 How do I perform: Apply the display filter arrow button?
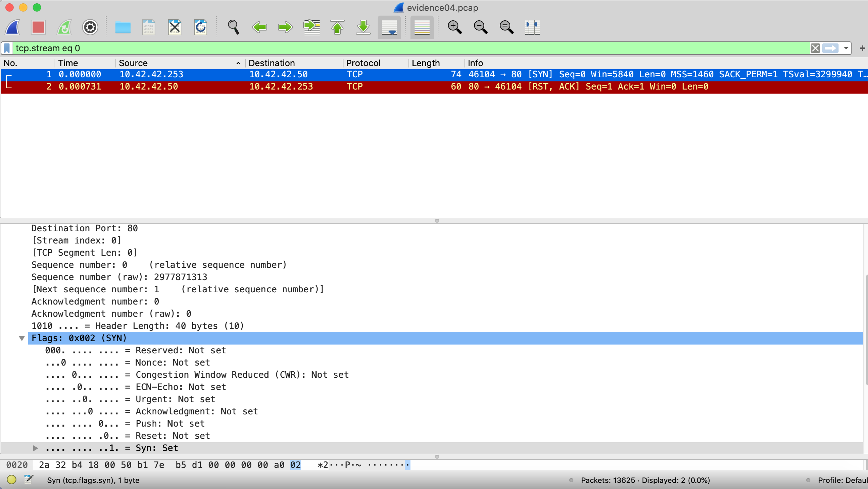[x=830, y=48]
